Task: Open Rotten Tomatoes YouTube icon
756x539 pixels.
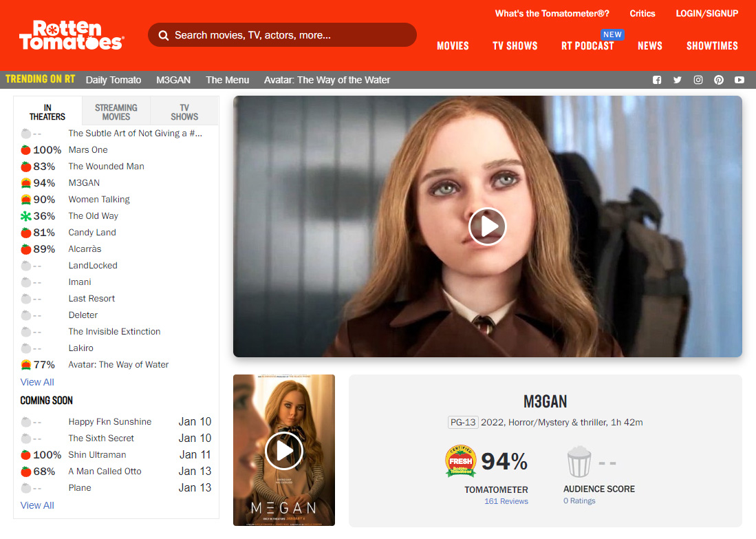Action: [739, 80]
